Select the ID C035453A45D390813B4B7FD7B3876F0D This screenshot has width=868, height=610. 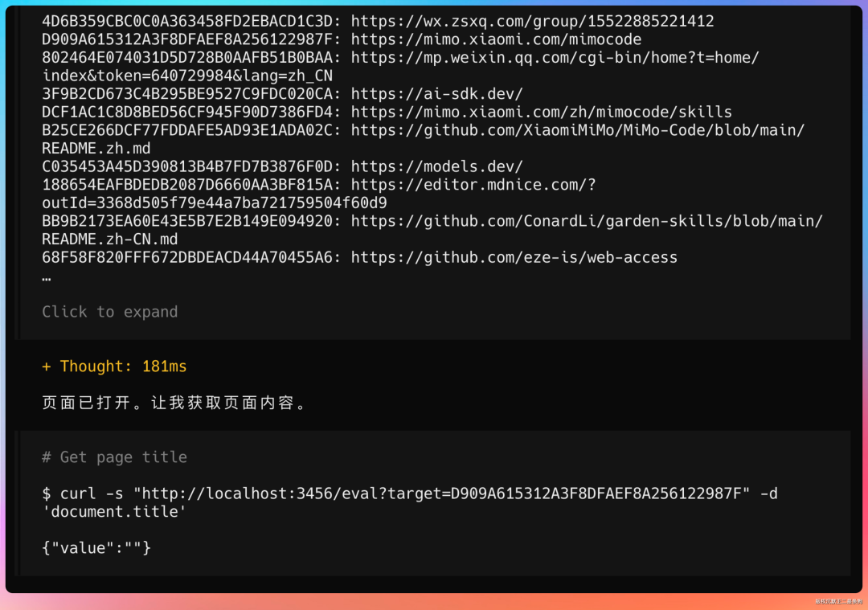coord(187,166)
